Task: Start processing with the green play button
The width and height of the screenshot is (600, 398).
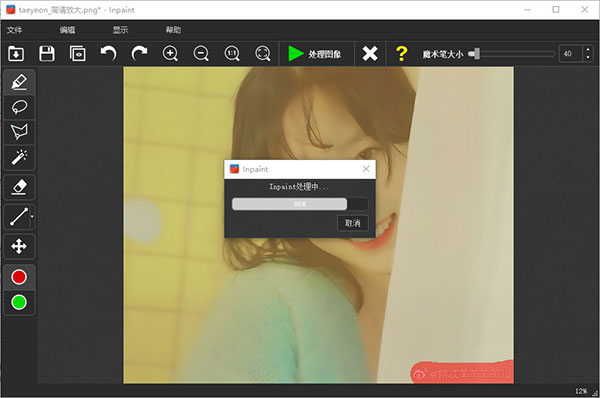Action: click(315, 54)
